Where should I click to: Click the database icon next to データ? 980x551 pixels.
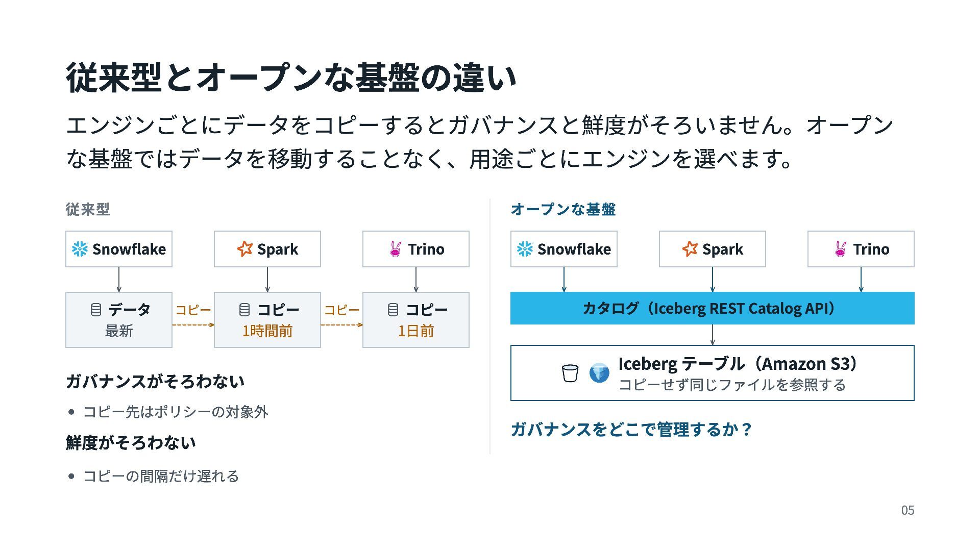(96, 310)
